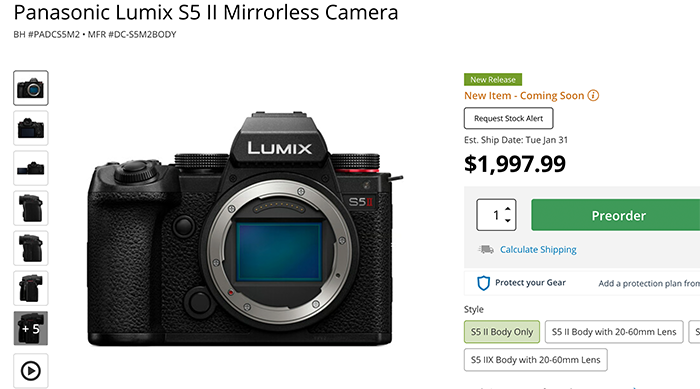Open the Calculate Shipping link
Viewport: 700px width, 389px height.
click(x=538, y=250)
